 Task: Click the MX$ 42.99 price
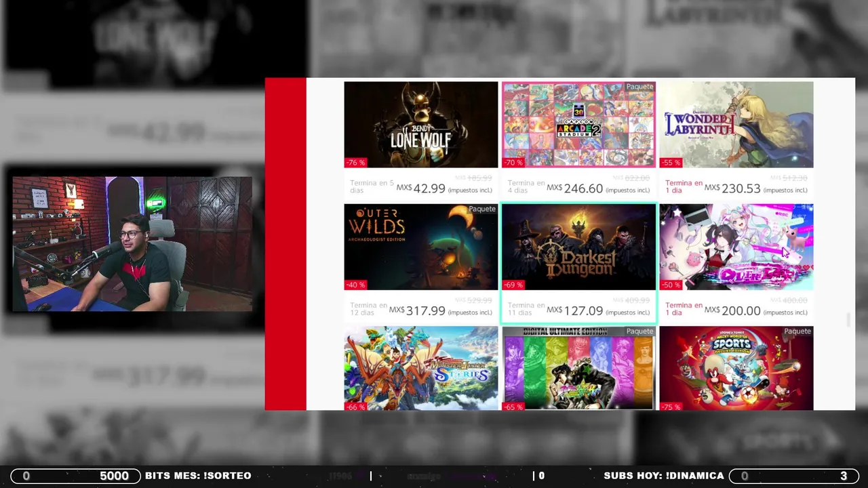pos(420,188)
